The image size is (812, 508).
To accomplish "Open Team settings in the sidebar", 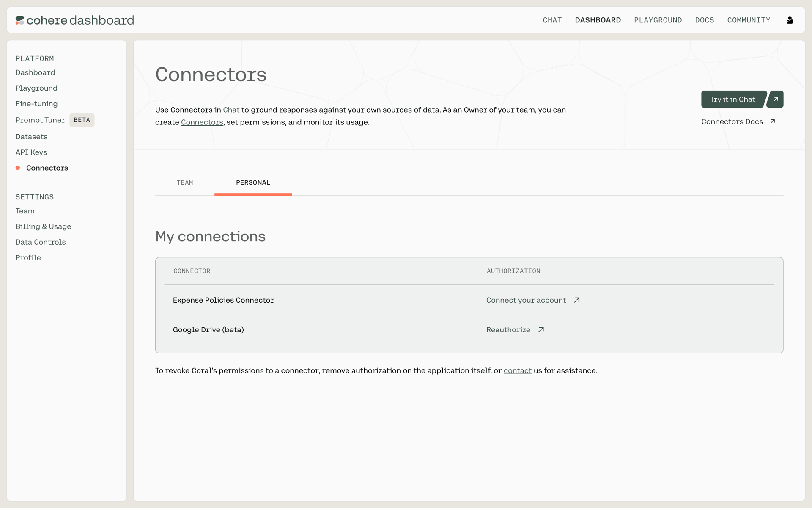I will [x=25, y=211].
